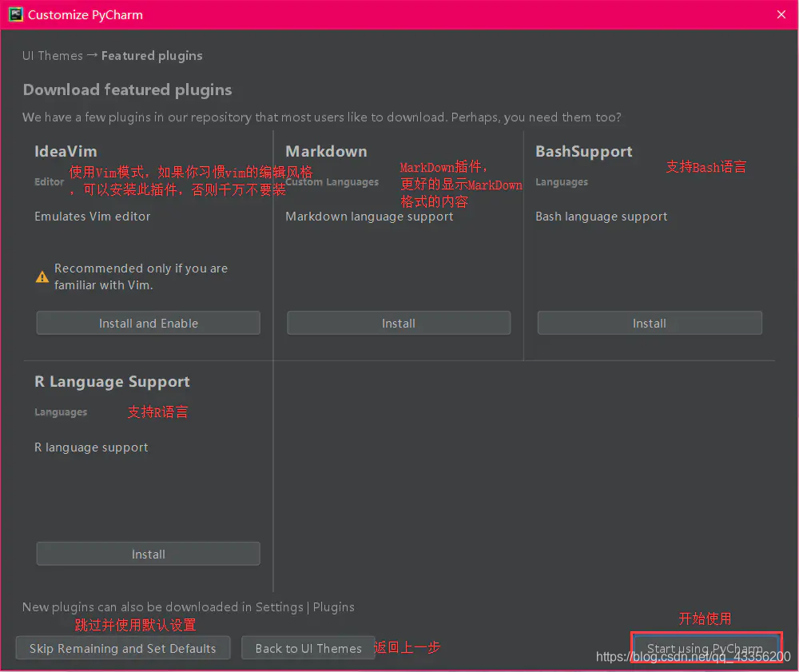Click 'Languages' label under R Language Support
The width and height of the screenshot is (799, 672).
61,412
